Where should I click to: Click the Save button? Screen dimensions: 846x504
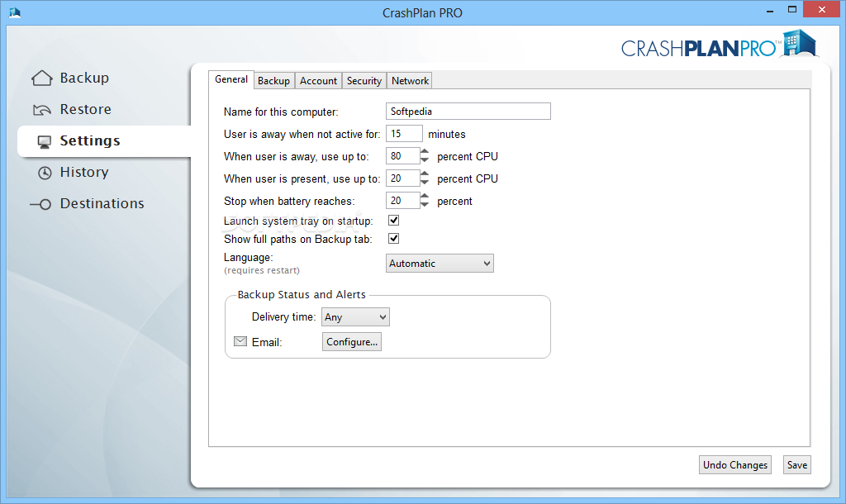(x=797, y=465)
